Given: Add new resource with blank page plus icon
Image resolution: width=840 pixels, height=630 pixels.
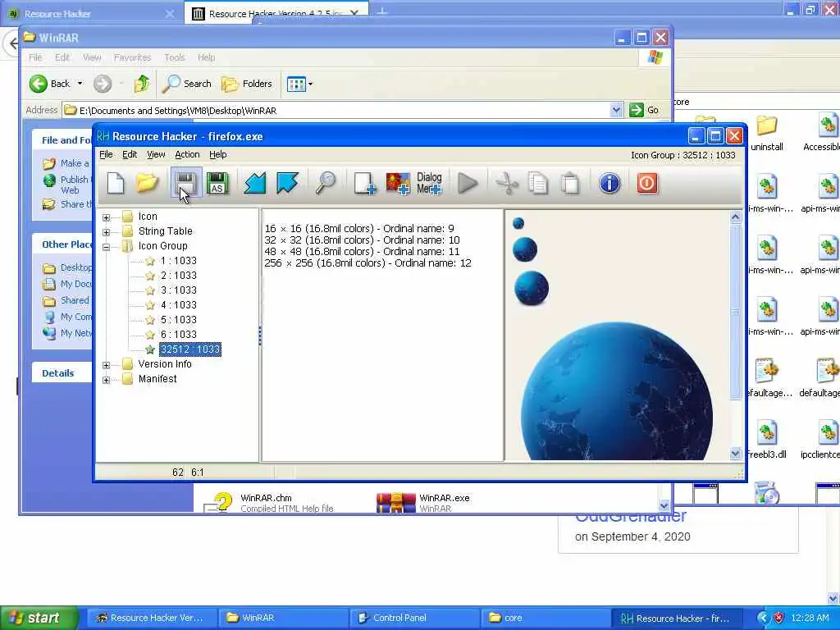Looking at the screenshot, I should (365, 183).
